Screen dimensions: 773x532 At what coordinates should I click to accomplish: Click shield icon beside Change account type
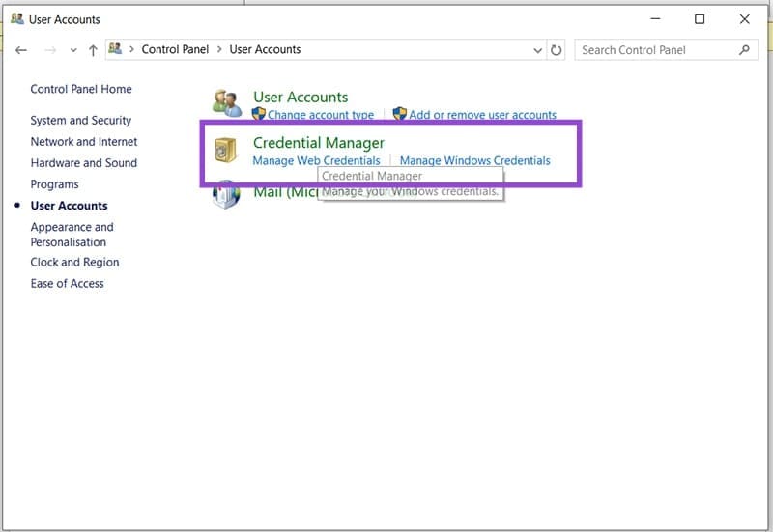[x=258, y=114]
